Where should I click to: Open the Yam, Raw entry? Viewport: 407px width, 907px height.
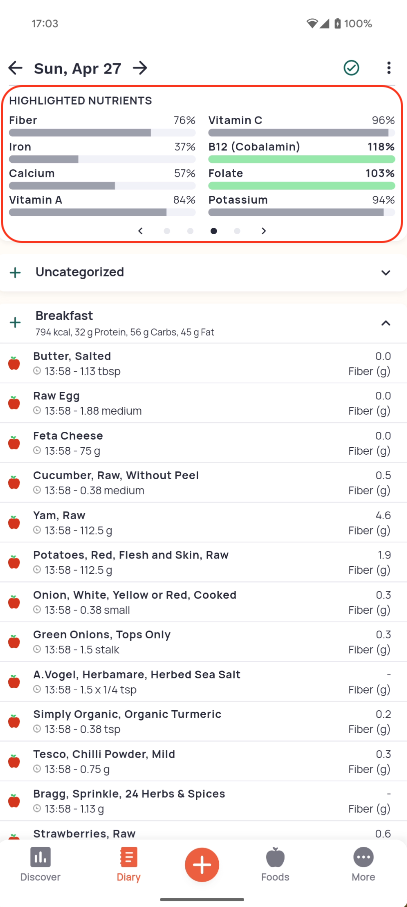pos(204,522)
